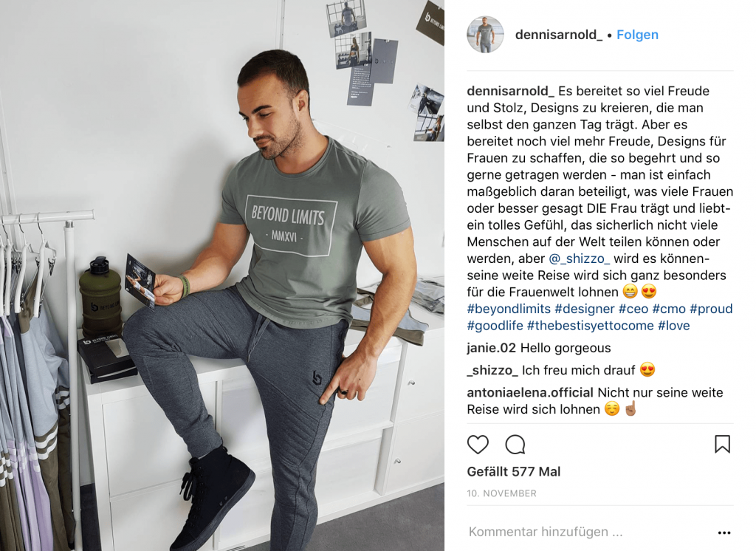Open the #ceo hashtag
Screen dimensions: 756x551
[x=633, y=309]
